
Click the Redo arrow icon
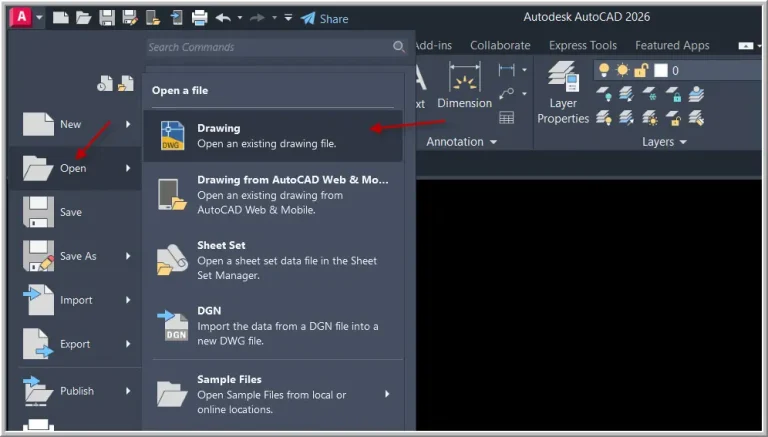pos(257,18)
